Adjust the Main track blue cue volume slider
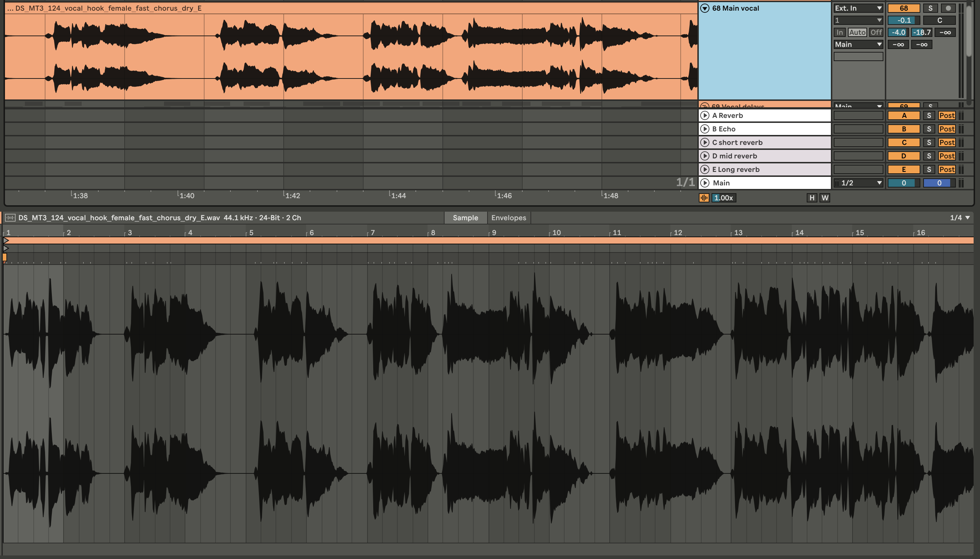The height and width of the screenshot is (559, 980). click(x=939, y=183)
